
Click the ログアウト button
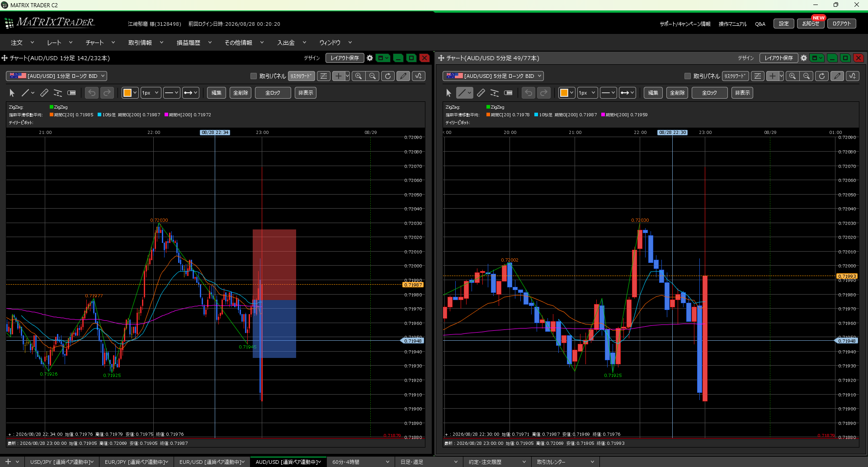click(x=841, y=24)
